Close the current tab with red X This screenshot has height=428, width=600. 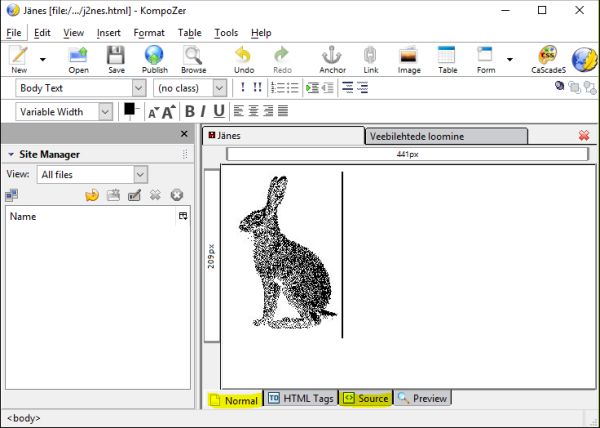pyautogui.click(x=584, y=135)
